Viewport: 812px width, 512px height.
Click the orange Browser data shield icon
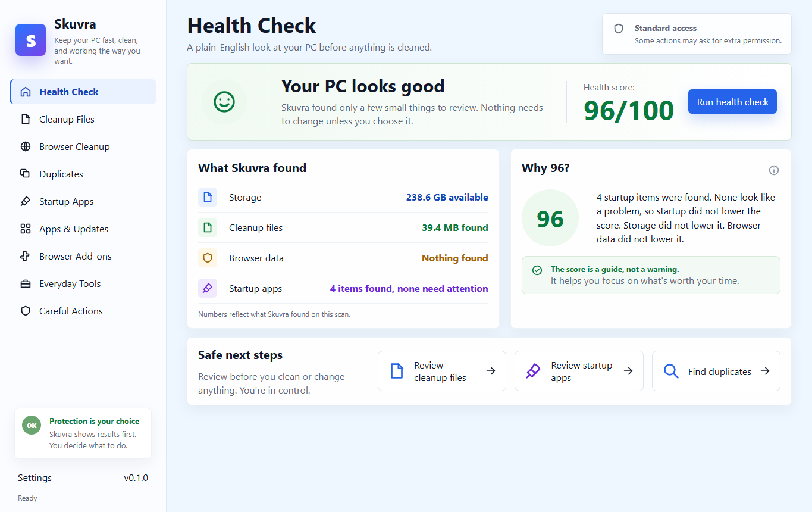(208, 258)
